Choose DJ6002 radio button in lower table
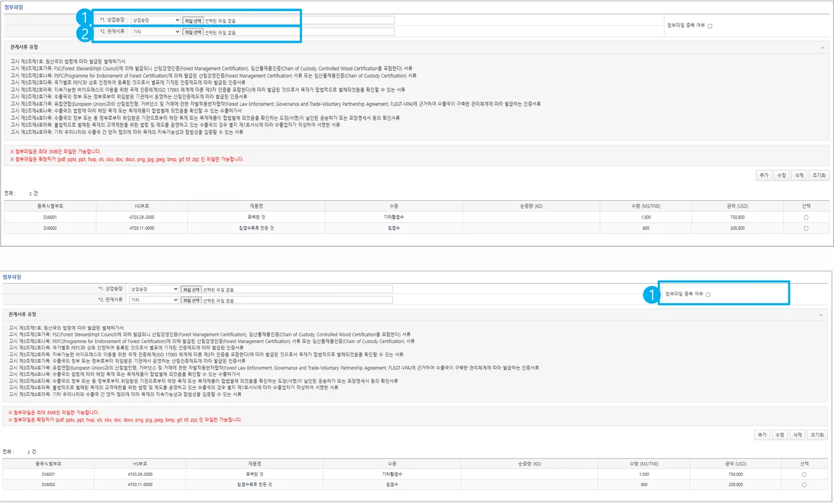 804,484
